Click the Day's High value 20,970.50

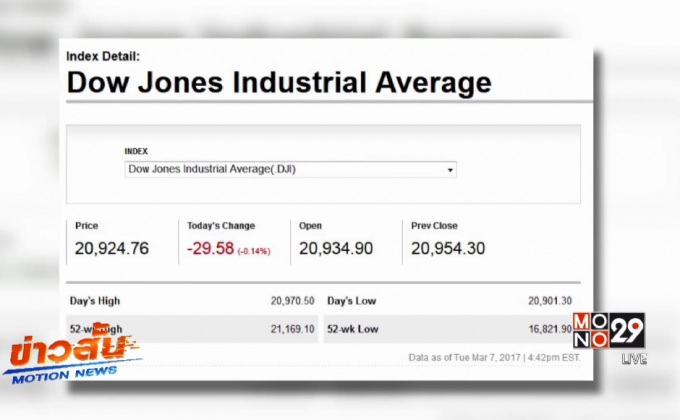tap(292, 301)
